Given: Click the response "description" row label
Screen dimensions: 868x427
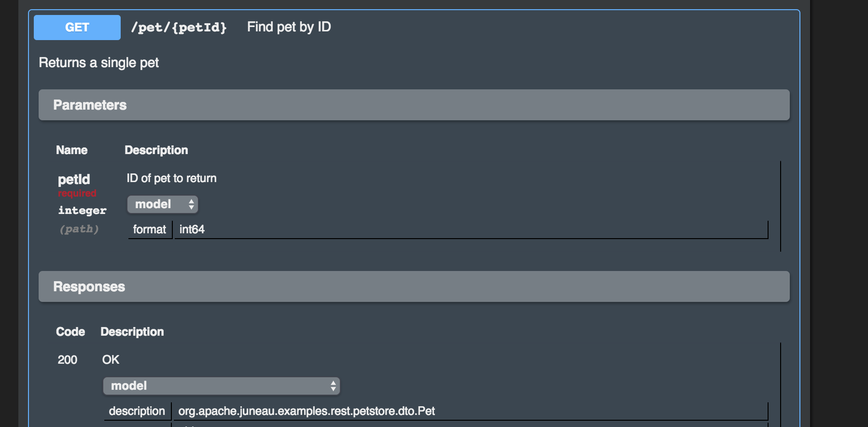Looking at the screenshot, I should 137,411.
